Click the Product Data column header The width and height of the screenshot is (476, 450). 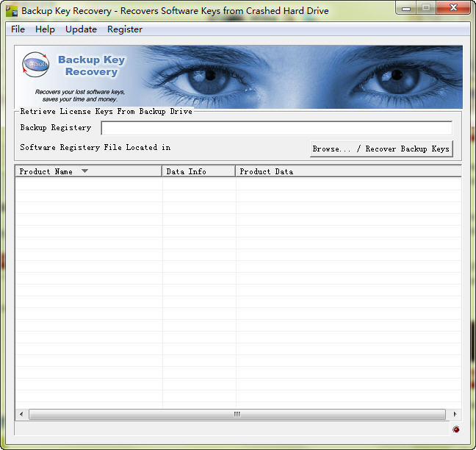(348, 171)
